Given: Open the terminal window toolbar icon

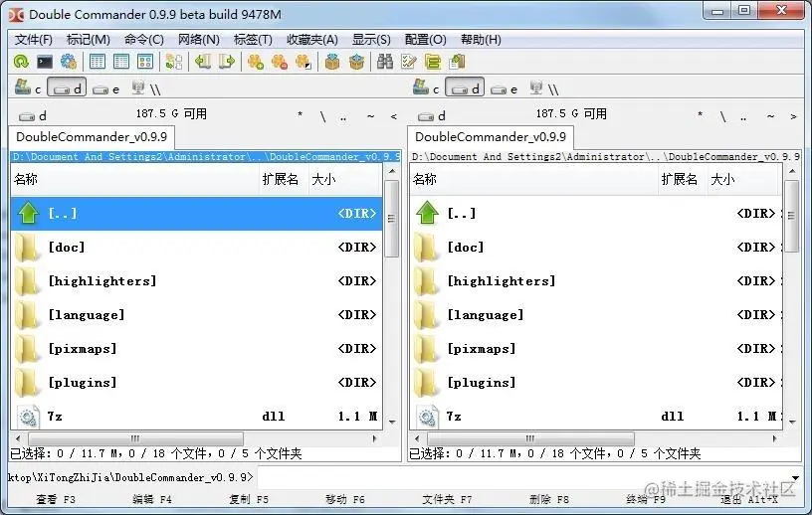Looking at the screenshot, I should point(45,62).
